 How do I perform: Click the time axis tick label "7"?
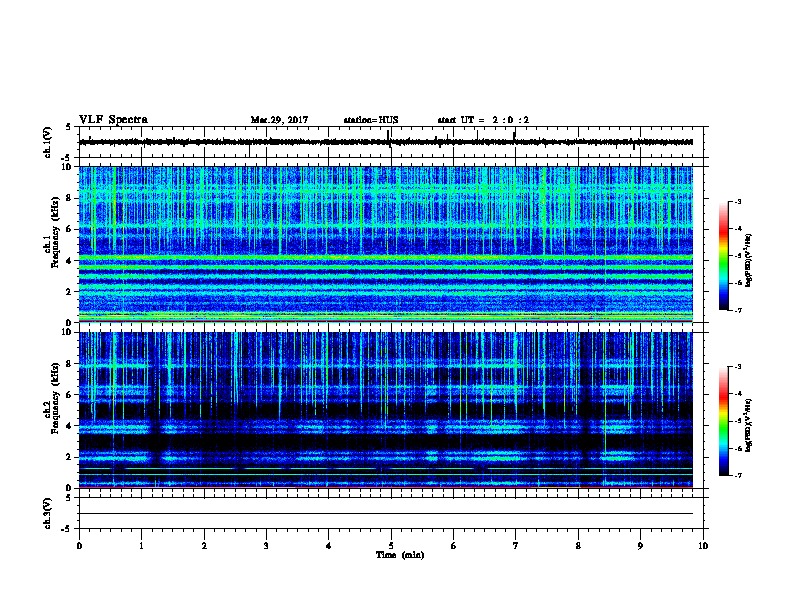(x=516, y=546)
